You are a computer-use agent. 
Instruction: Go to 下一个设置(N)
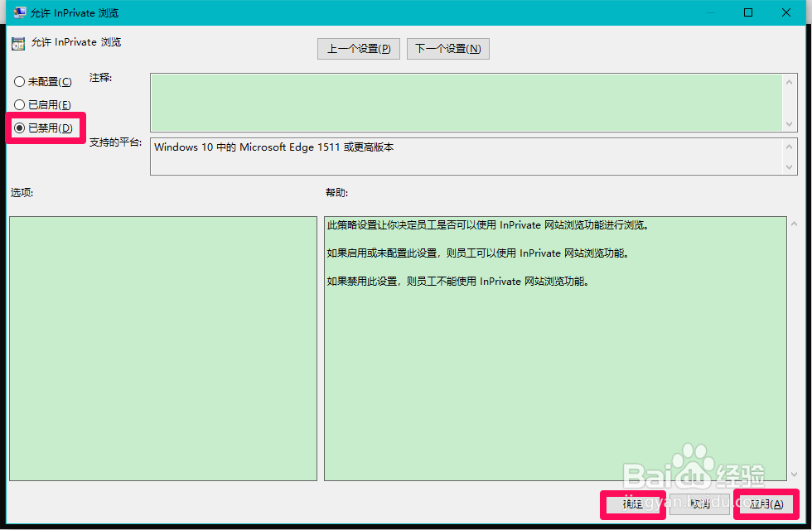point(448,49)
